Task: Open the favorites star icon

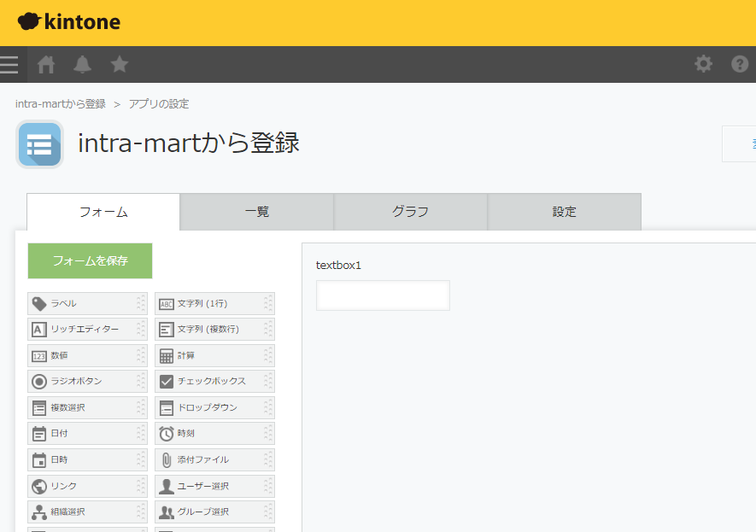Action: (x=119, y=64)
